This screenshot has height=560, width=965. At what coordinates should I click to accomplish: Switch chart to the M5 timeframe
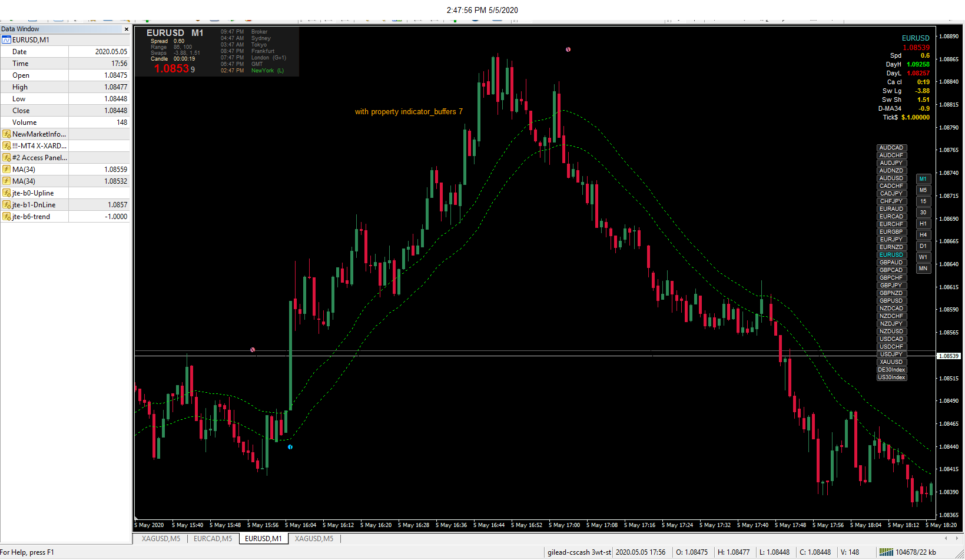tap(923, 190)
